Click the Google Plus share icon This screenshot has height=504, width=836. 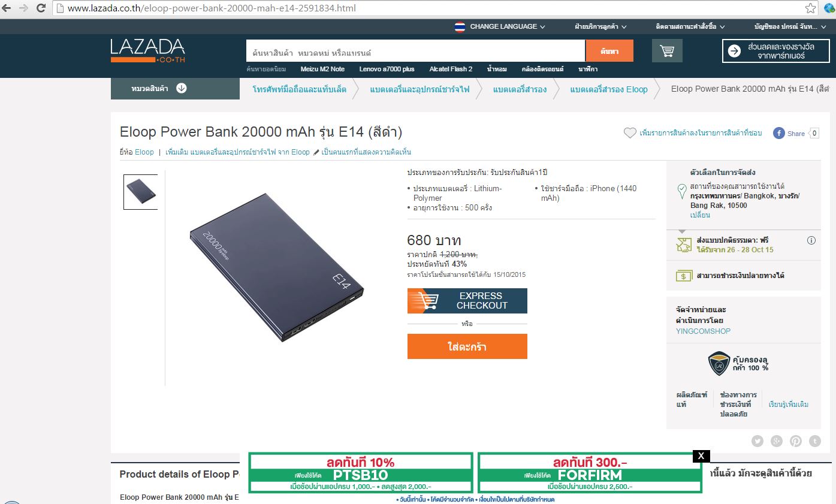777,441
